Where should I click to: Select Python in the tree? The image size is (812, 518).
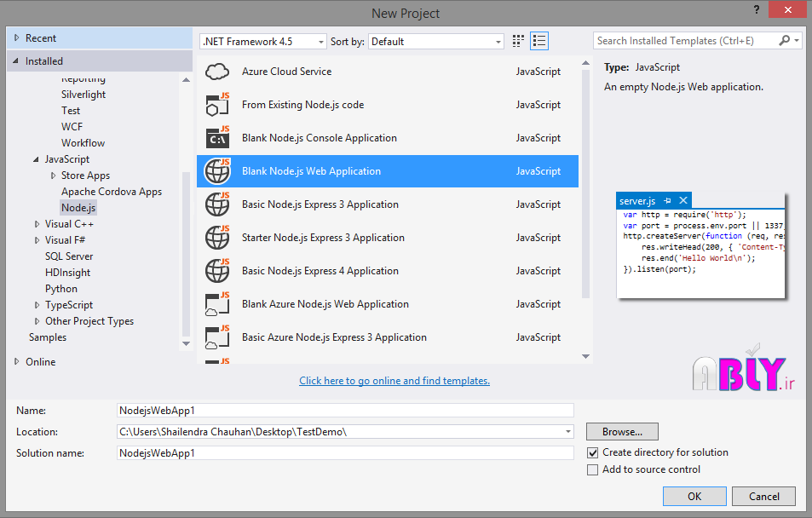click(61, 289)
